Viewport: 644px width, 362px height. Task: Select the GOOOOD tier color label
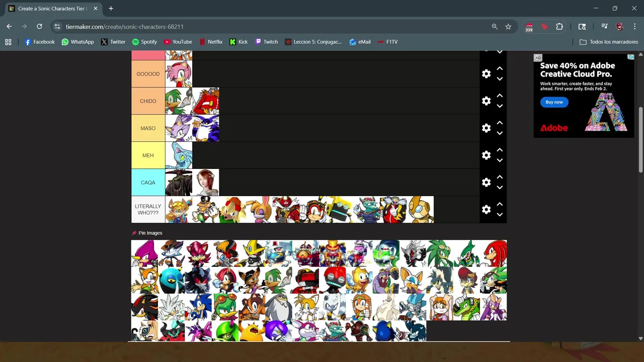(x=148, y=74)
